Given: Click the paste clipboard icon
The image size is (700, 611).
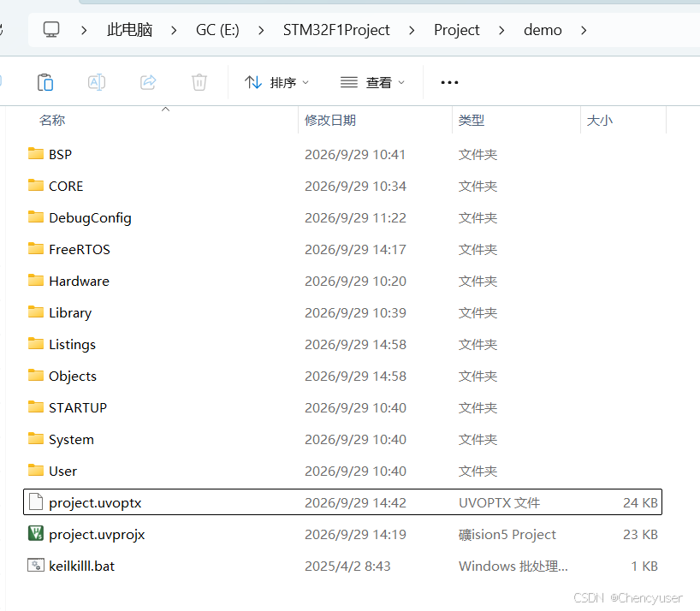Looking at the screenshot, I should tap(45, 82).
